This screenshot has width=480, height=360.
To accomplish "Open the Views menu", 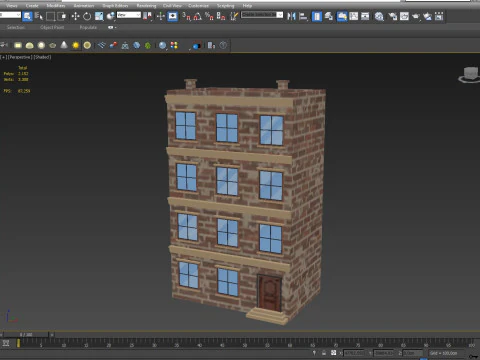I will click(x=11, y=5).
